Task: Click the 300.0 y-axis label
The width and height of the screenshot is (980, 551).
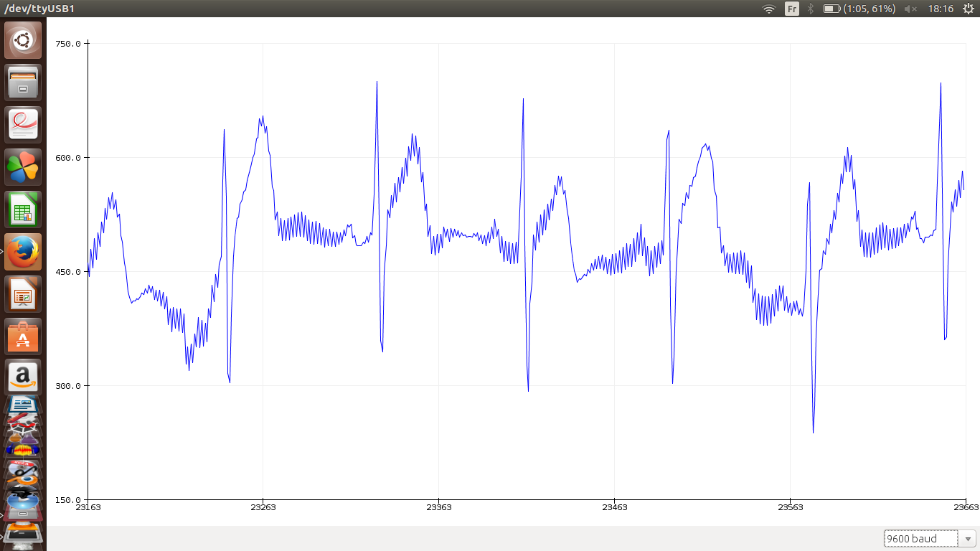Action: [69, 386]
